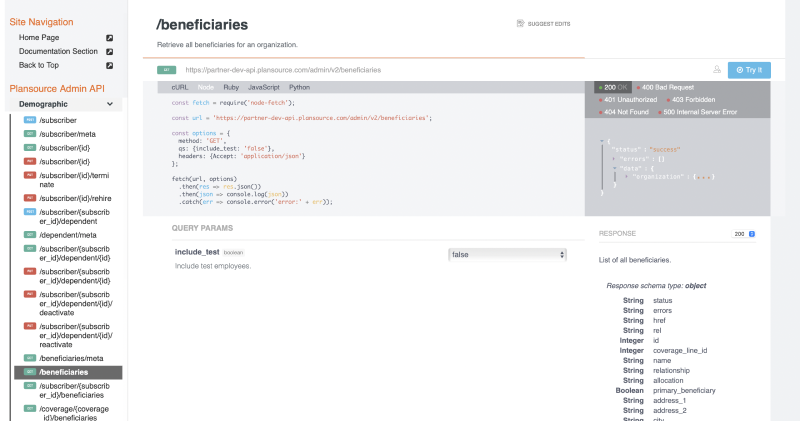Screen dimensions: 800x421
Task: Click the Suggest Edits pencil icon
Action: tap(520, 23)
